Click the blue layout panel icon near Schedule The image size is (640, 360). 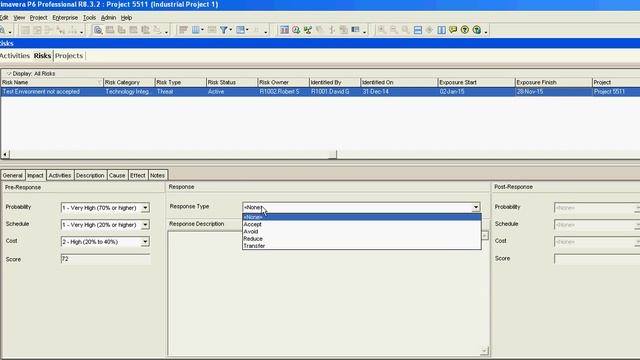[284, 30]
